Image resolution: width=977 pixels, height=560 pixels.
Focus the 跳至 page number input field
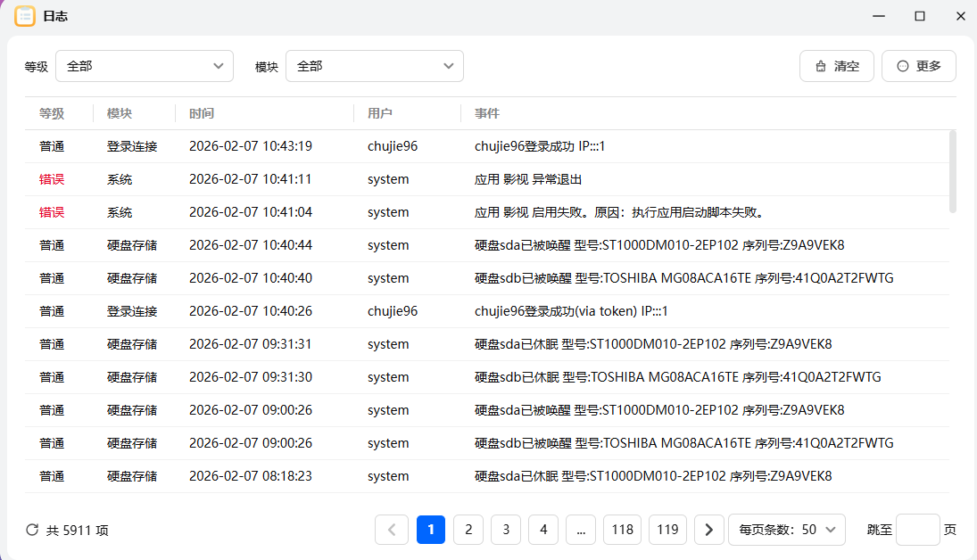point(919,529)
